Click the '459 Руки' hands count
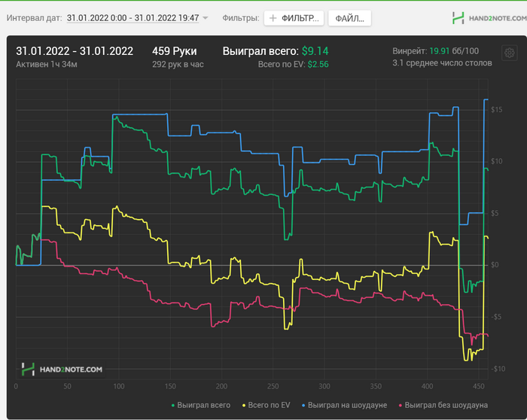Image resolution: width=527 pixels, height=420 pixels. pyautogui.click(x=174, y=51)
